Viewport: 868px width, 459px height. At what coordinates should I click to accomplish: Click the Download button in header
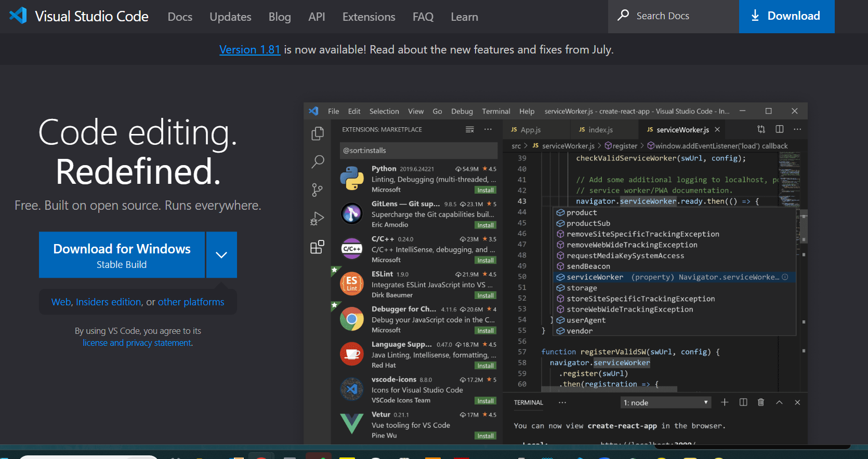pos(786,16)
